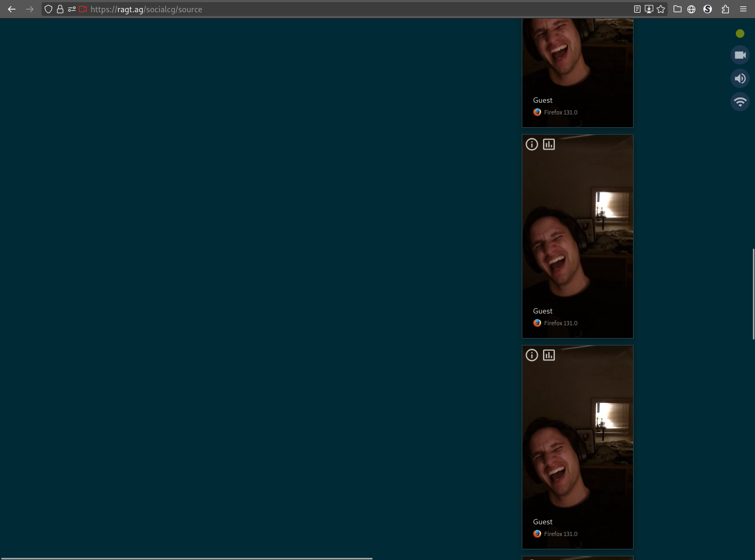Viewport: 755px width, 560px height.
Task: Click Firefox 131.0 text on lowest full tile
Action: (561, 534)
